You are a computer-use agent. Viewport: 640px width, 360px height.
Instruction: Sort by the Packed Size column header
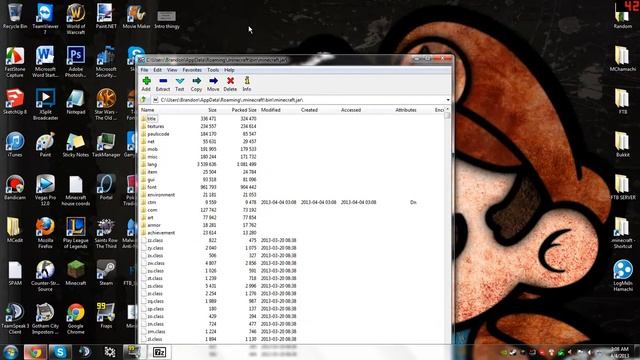pyautogui.click(x=244, y=110)
